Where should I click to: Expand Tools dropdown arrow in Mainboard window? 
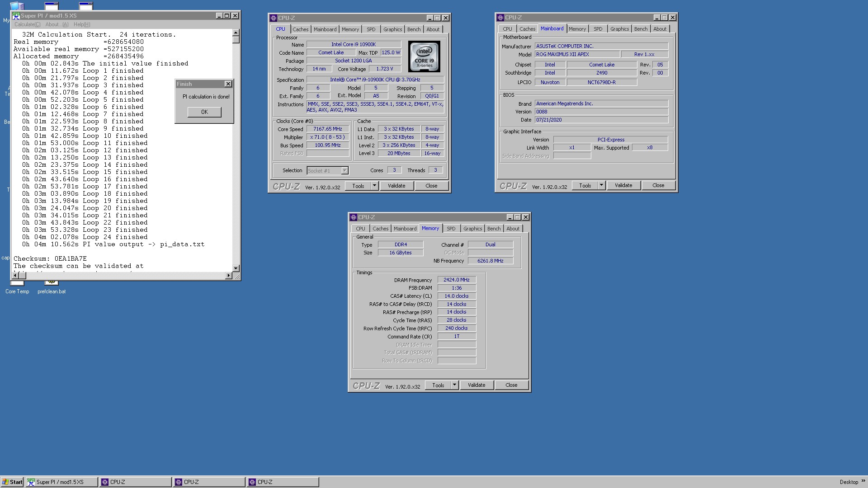601,185
